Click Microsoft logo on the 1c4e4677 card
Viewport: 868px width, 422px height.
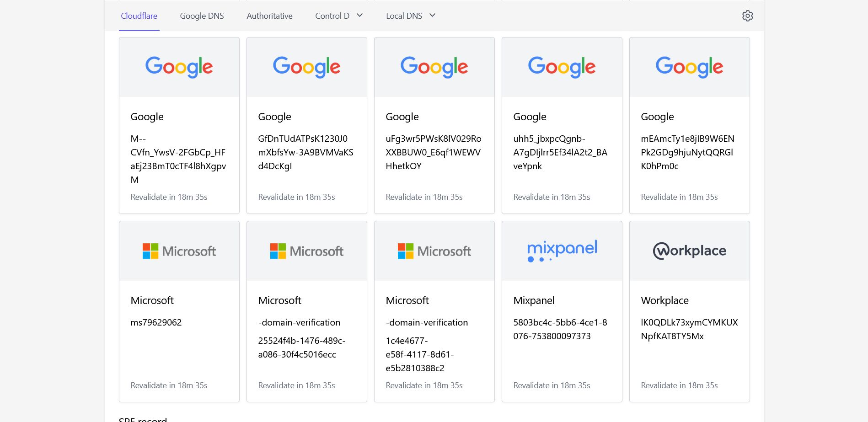[434, 251]
